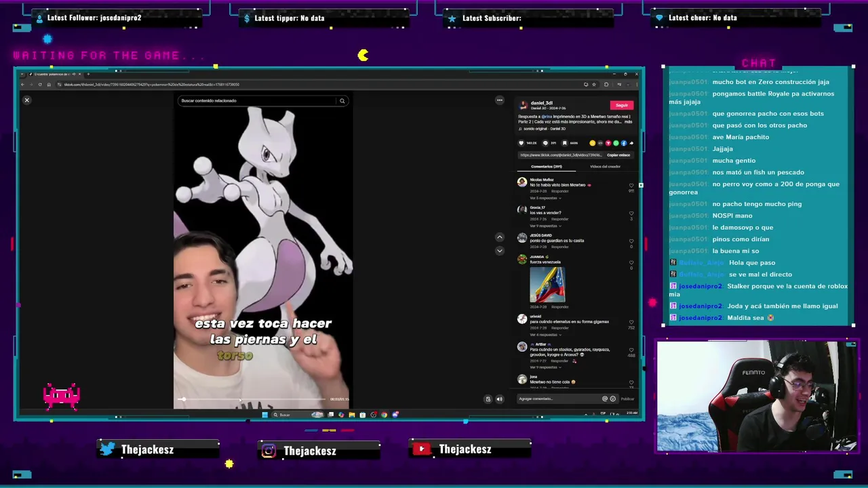Open the Twitter Thejackesz banner
868x488 pixels.
[159, 449]
